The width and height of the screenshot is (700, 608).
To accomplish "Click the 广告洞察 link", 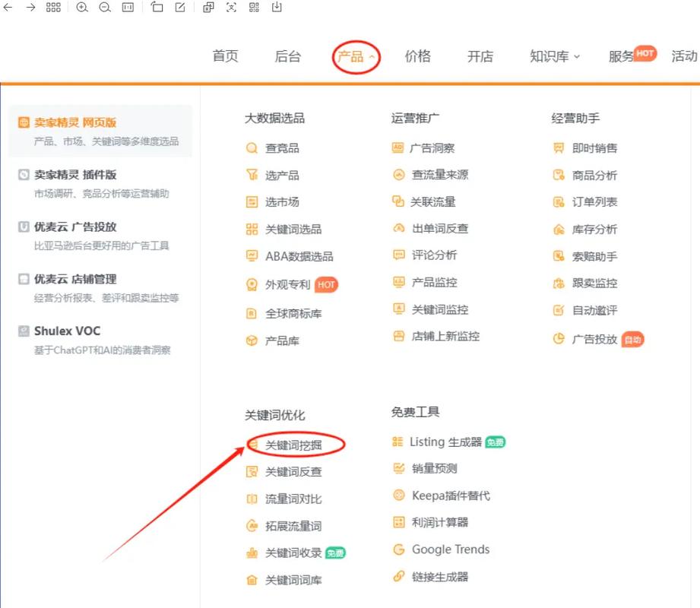I will point(432,148).
